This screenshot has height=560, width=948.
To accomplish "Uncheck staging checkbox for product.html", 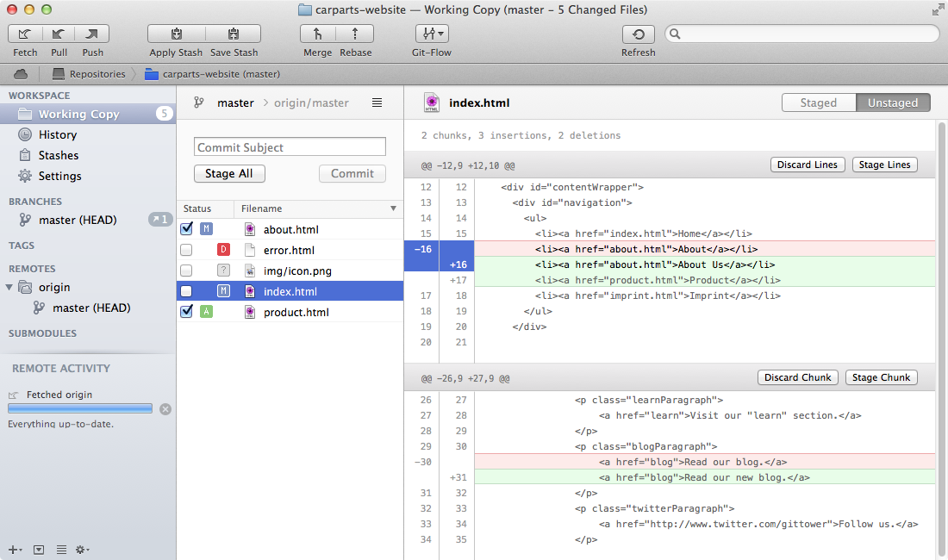I will point(186,312).
